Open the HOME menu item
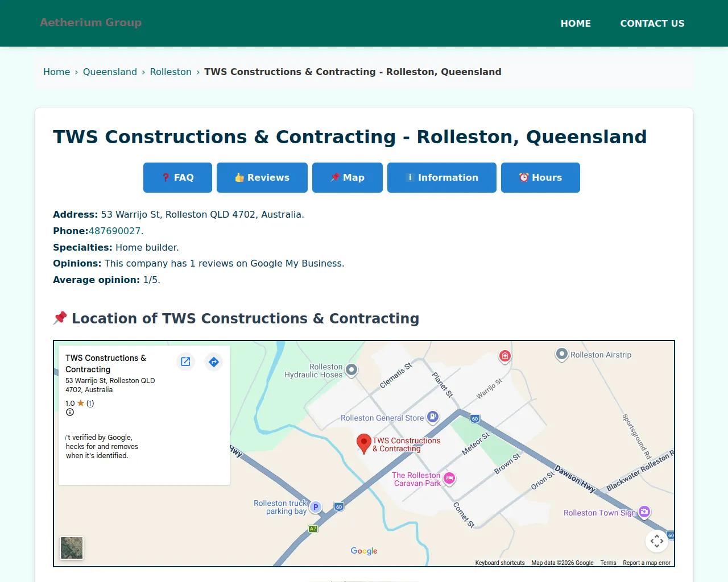This screenshot has height=582, width=728. click(x=576, y=23)
